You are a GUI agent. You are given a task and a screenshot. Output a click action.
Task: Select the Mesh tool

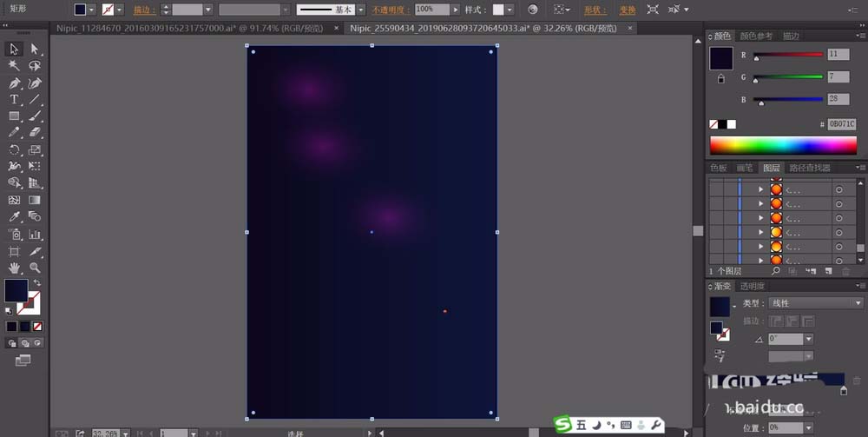(14, 200)
